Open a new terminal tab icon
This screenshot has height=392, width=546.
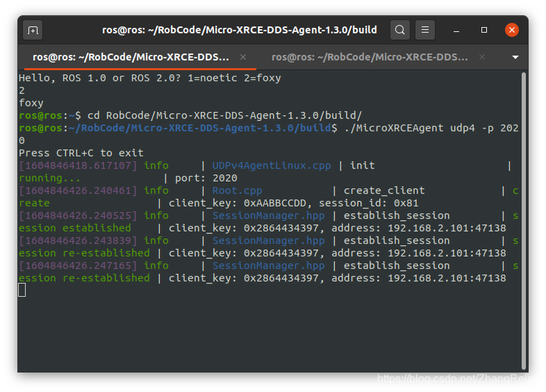pyautogui.click(x=33, y=31)
